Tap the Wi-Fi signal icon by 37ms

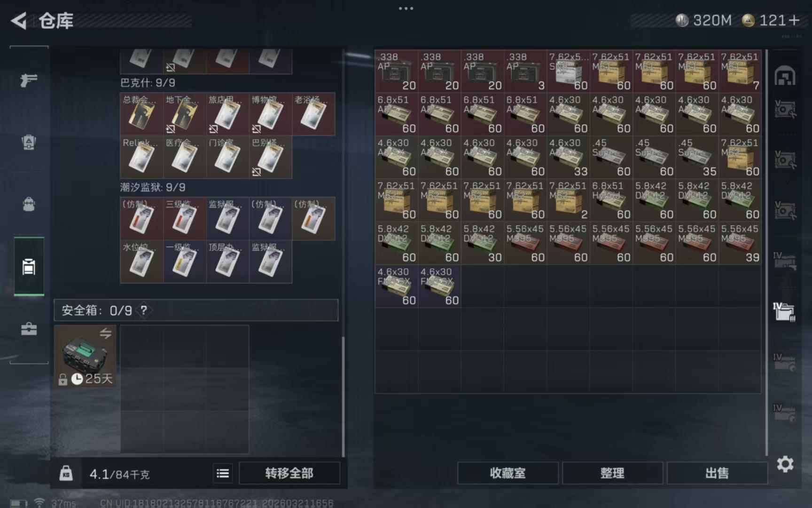pos(39,503)
